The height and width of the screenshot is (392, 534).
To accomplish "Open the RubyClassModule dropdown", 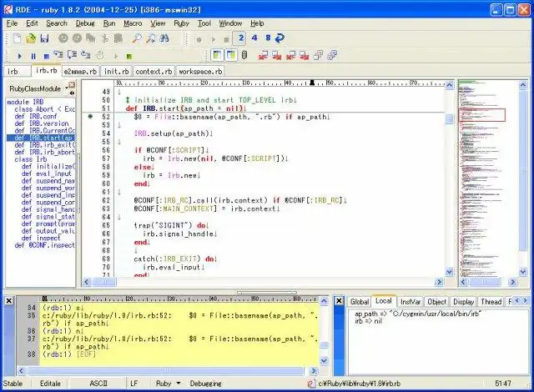I will pyautogui.click(x=66, y=88).
